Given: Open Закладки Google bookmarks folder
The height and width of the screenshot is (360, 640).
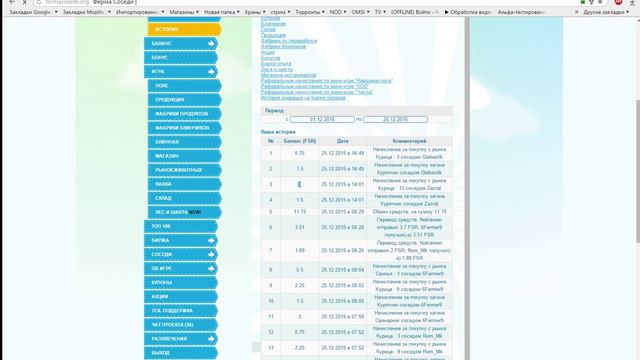Looking at the screenshot, I should 33,12.
